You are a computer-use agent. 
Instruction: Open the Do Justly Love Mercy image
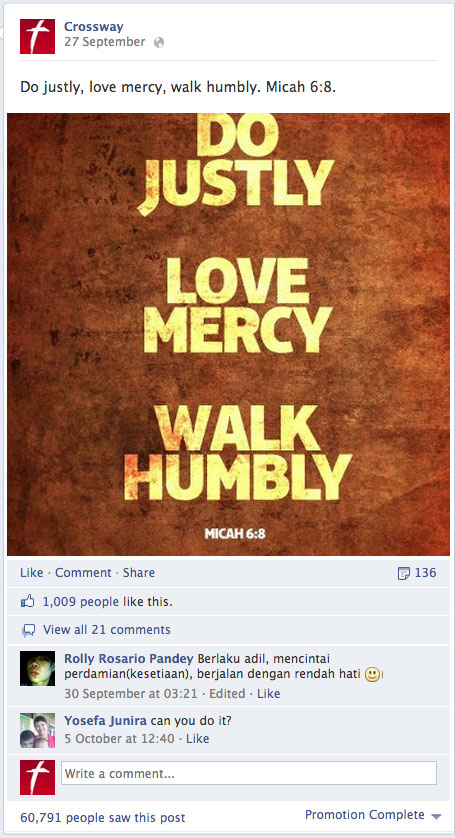[x=228, y=334]
